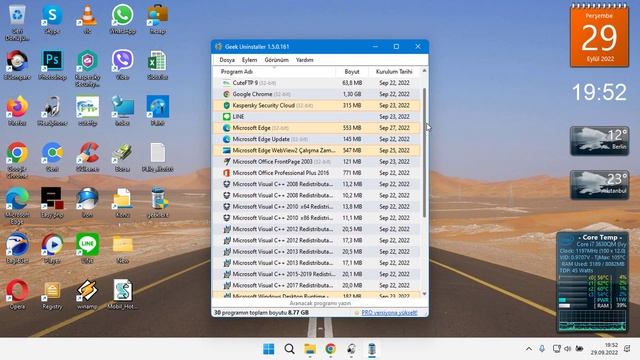
Task: Sort list by Program Adı column
Action: (x=274, y=71)
